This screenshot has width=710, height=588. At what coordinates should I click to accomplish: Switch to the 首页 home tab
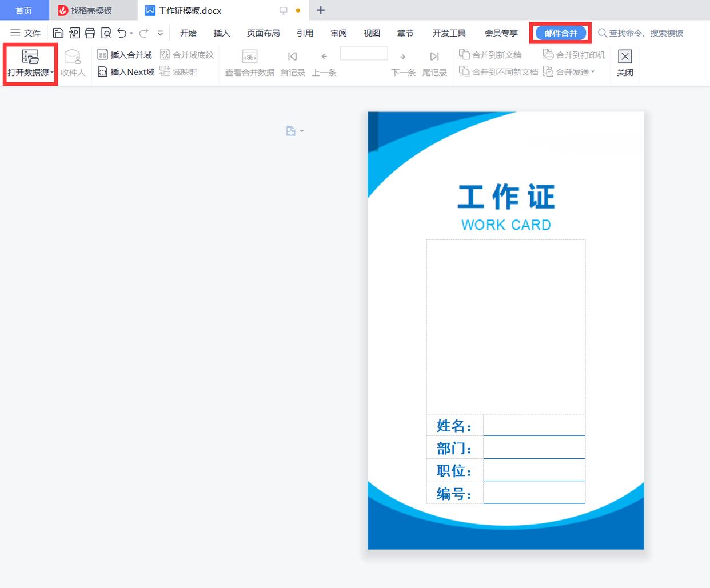pos(24,10)
